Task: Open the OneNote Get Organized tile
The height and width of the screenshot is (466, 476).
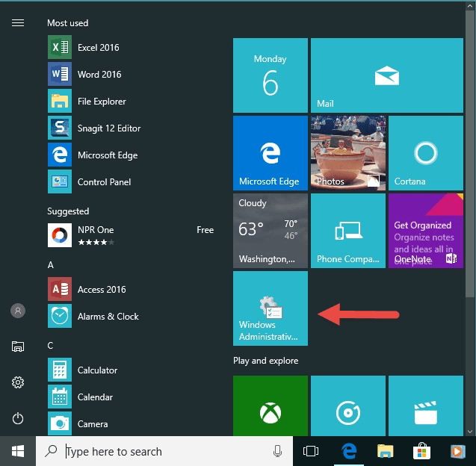Action: 426,231
